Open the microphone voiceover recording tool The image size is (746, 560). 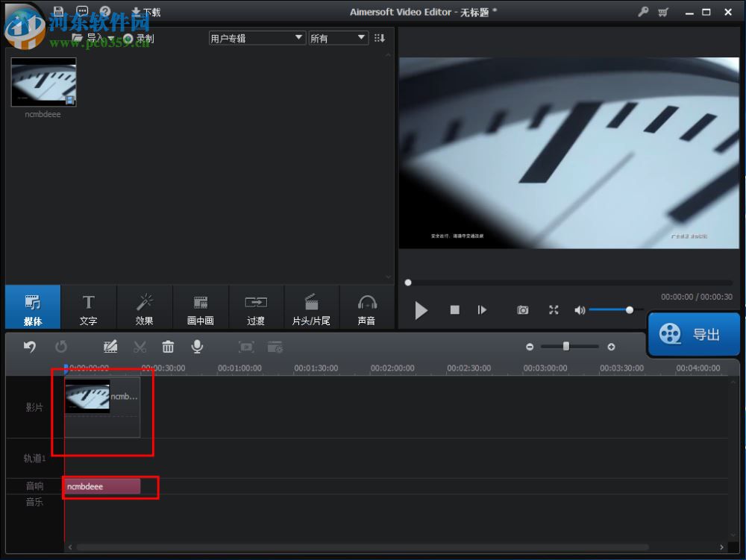197,346
